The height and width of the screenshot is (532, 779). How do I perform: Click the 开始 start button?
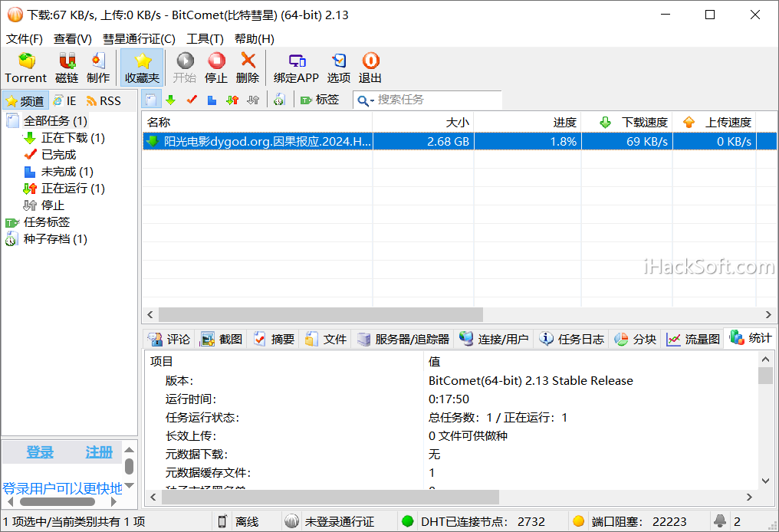click(185, 67)
